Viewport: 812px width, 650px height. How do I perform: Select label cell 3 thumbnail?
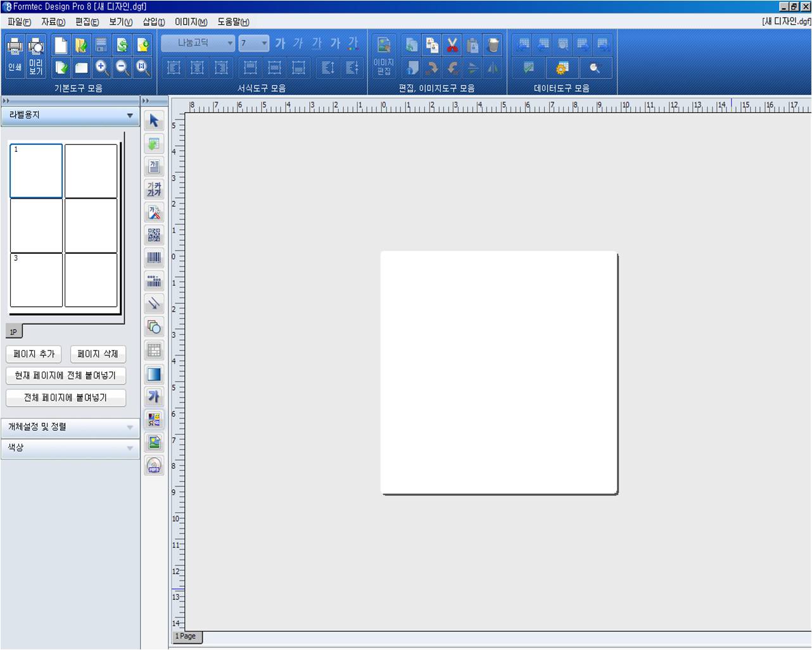click(x=36, y=280)
